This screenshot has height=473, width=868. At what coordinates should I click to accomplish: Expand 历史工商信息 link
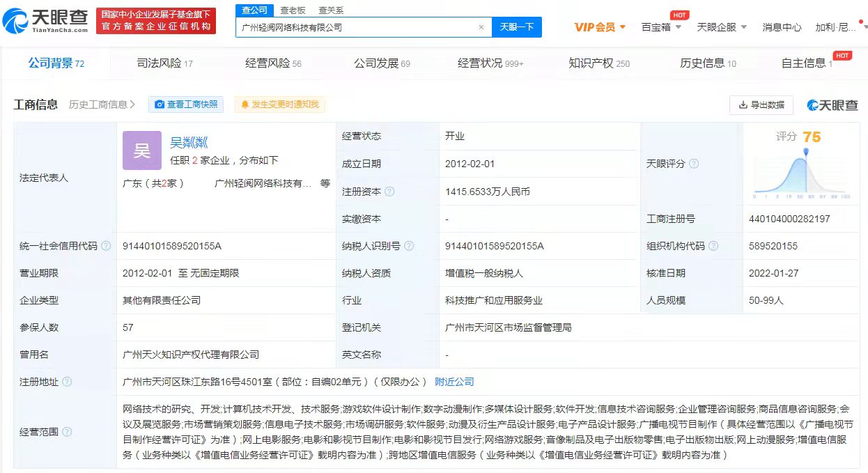102,104
